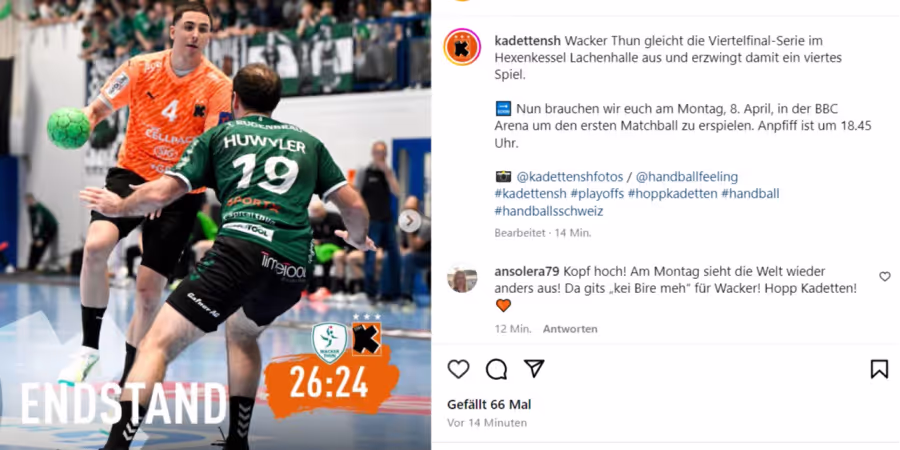Open comments via speech bubble icon
The image size is (900, 450).
click(x=496, y=369)
